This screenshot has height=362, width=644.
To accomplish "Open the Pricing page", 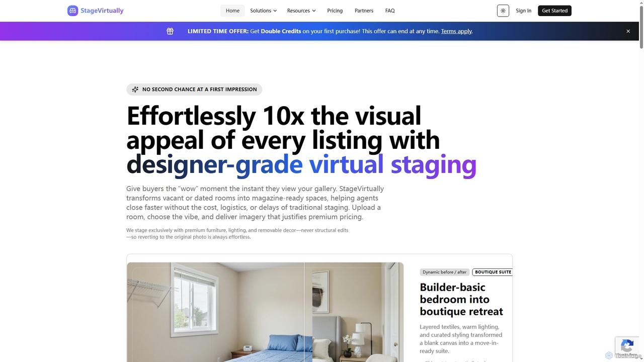I will pyautogui.click(x=335, y=11).
